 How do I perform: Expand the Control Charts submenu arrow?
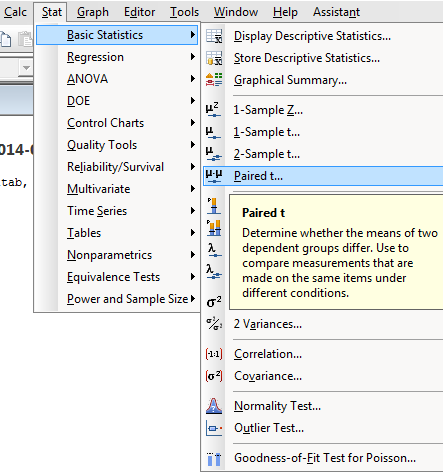[x=193, y=123]
